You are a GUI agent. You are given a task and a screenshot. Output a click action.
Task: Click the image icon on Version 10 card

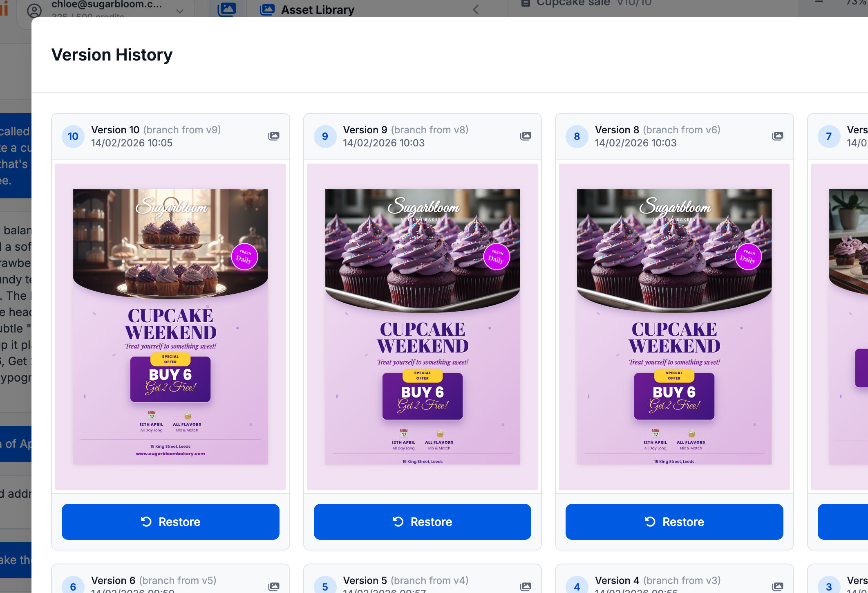[x=274, y=136]
